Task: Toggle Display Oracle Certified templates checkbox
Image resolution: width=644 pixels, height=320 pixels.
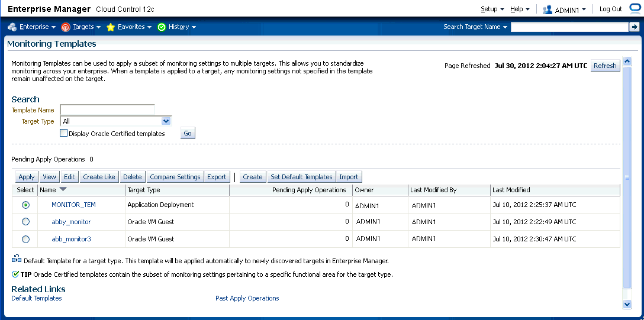Action: click(64, 133)
